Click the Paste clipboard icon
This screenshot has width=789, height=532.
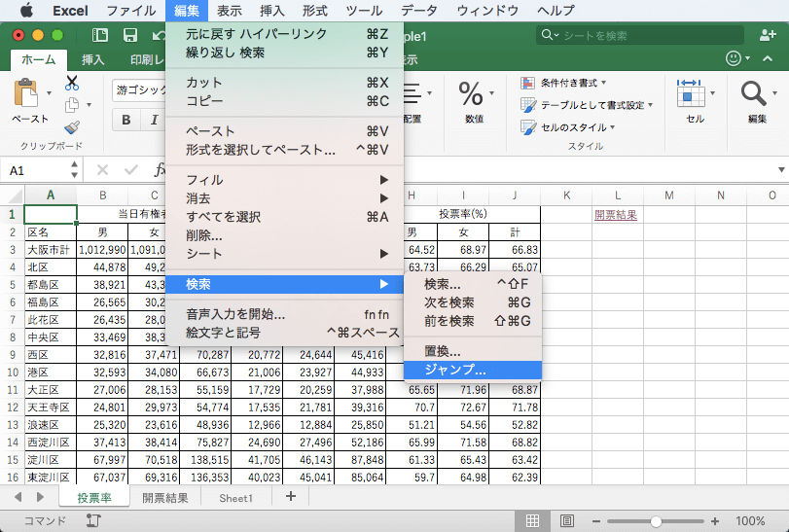[x=26, y=93]
